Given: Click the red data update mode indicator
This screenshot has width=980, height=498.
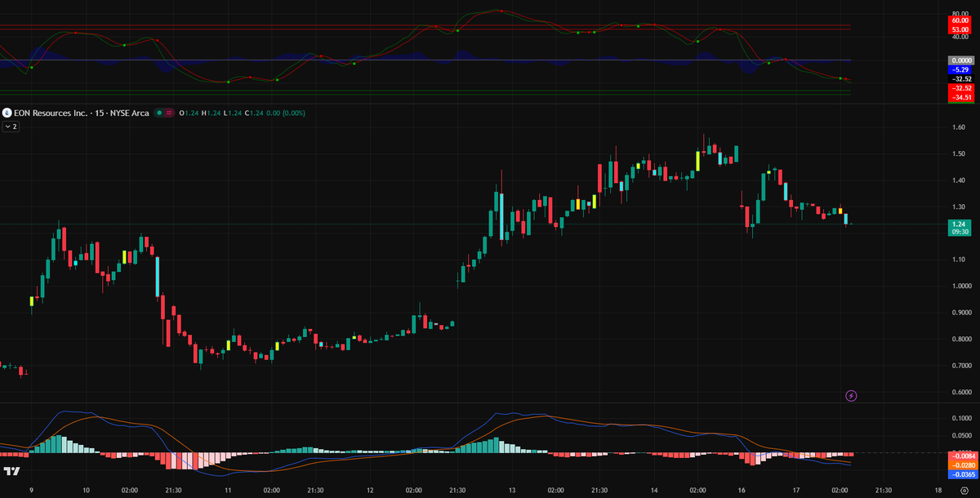Looking at the screenshot, I should 170,113.
